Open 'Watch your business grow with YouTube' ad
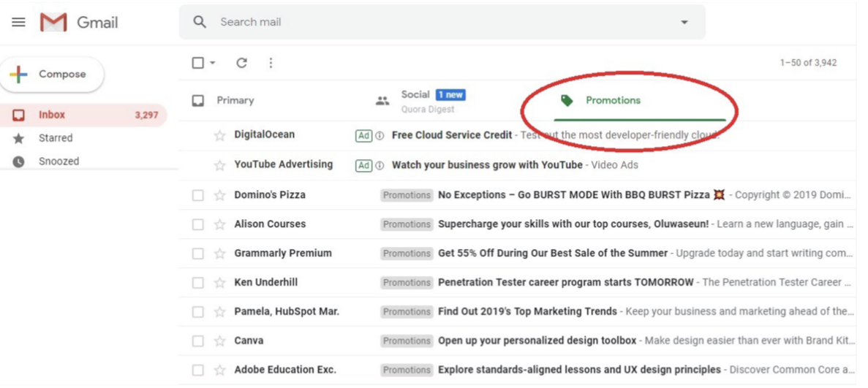The height and width of the screenshot is (388, 868). click(x=487, y=165)
